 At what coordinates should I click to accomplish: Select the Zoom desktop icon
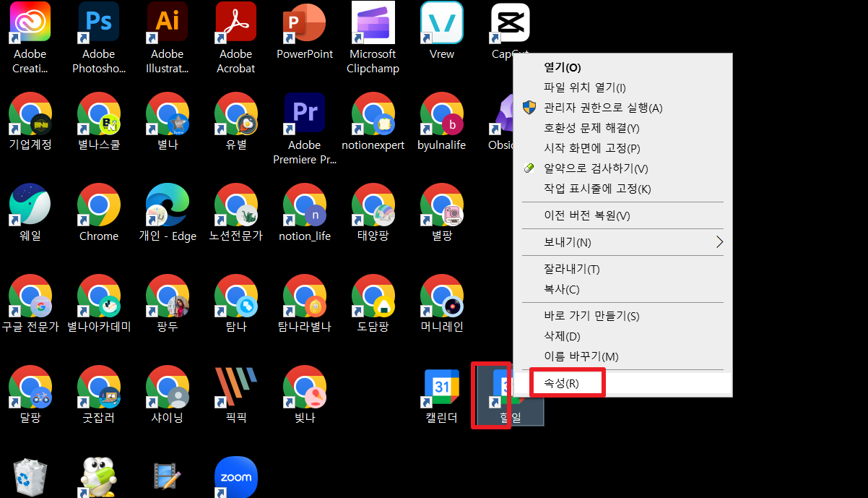click(236, 477)
